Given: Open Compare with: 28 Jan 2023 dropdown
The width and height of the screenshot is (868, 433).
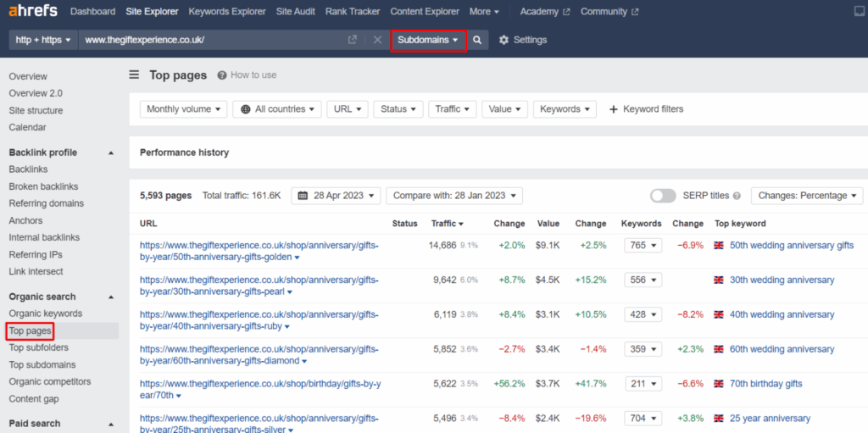Looking at the screenshot, I should (454, 196).
